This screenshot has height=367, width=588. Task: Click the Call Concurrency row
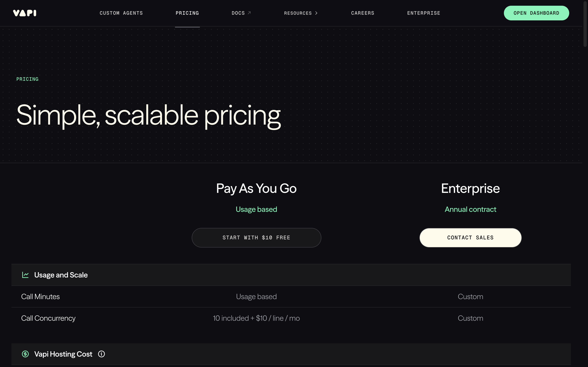[x=48, y=318]
